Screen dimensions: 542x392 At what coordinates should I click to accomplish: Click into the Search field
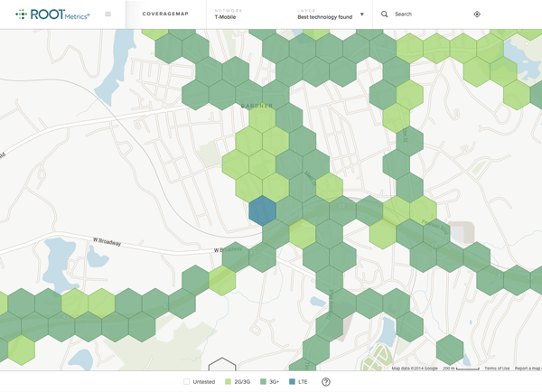click(x=425, y=14)
